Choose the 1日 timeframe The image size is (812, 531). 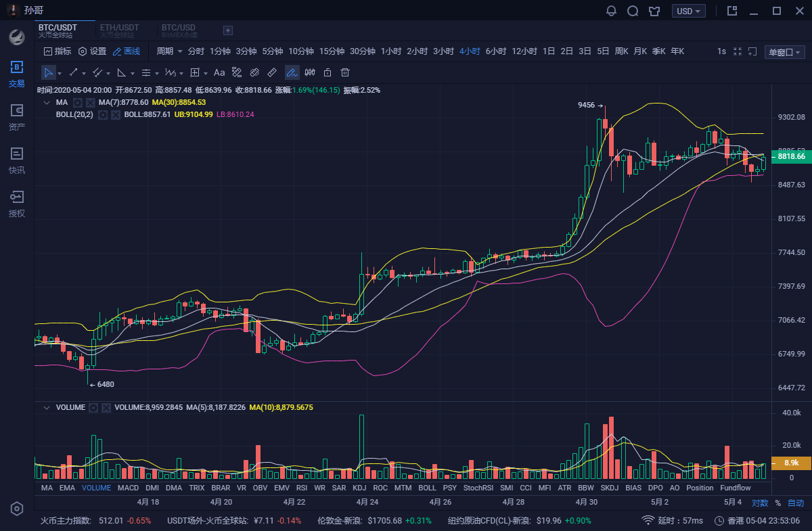(549, 51)
